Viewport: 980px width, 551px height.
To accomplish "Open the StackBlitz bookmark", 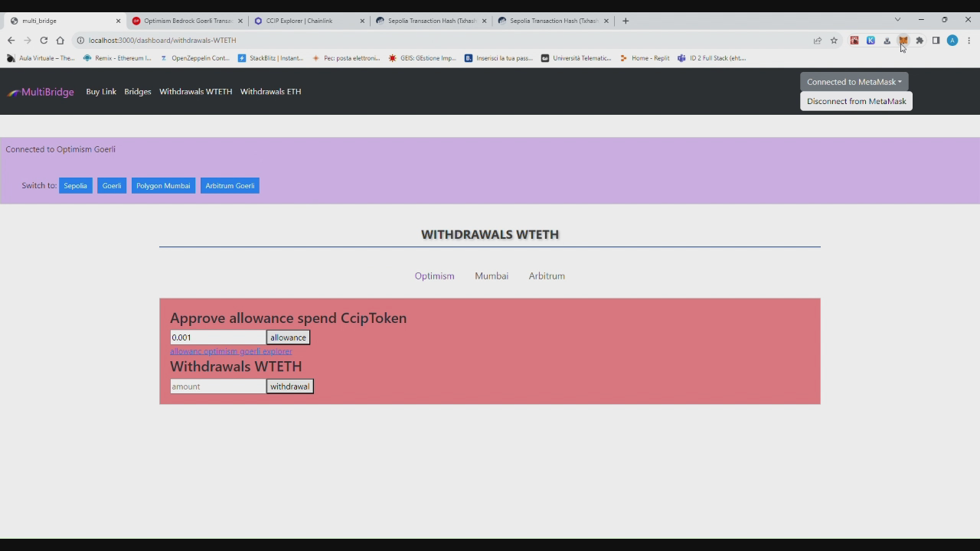I will (x=271, y=58).
